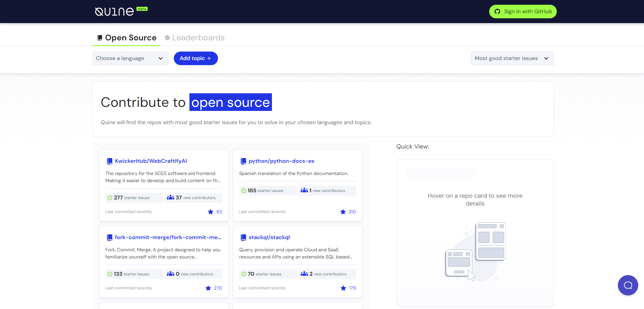The height and width of the screenshot is (309, 644).
Task: Click "Last committed recently" on stackql card
Action: pyautogui.click(x=262, y=288)
